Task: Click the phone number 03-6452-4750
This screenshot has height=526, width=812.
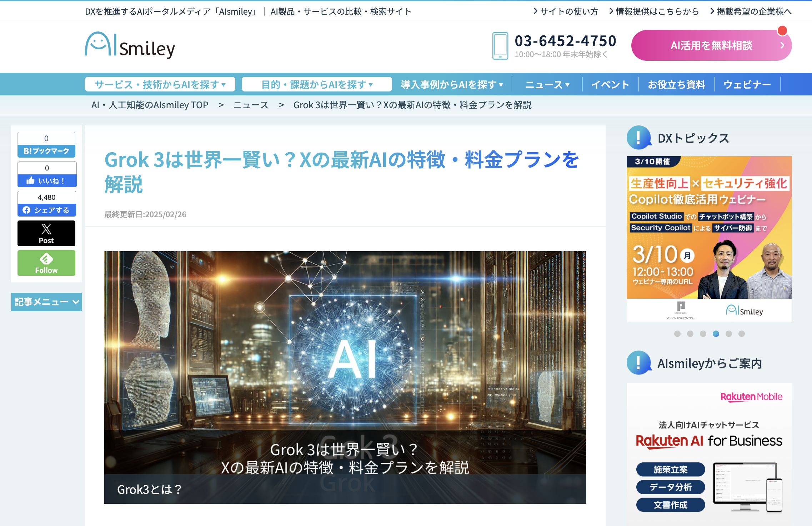Action: [565, 41]
